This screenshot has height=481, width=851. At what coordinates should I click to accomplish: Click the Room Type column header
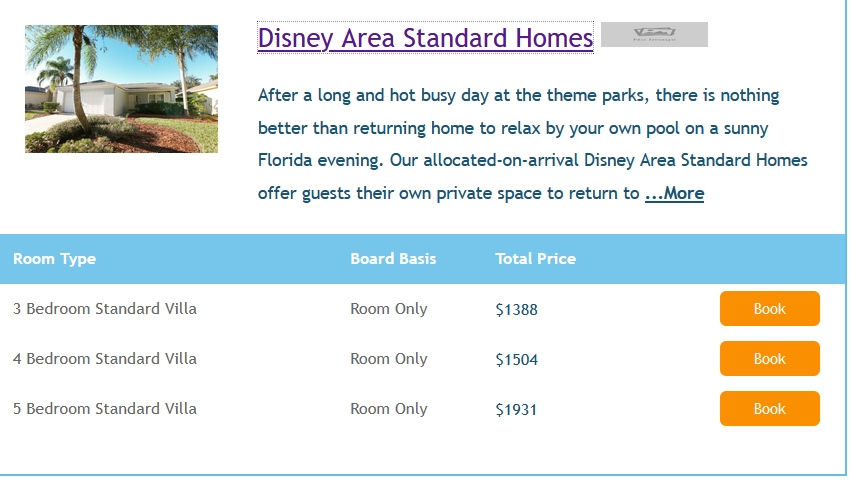pos(55,259)
